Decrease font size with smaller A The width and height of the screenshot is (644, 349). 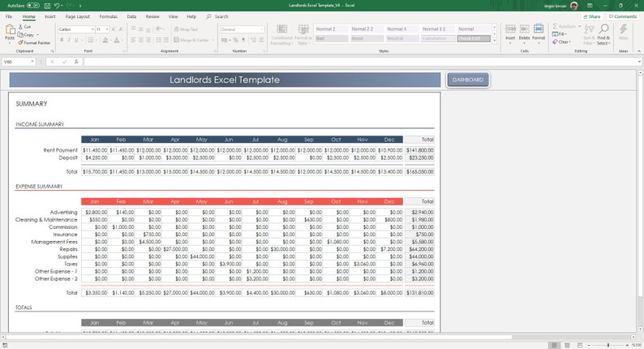[121, 29]
